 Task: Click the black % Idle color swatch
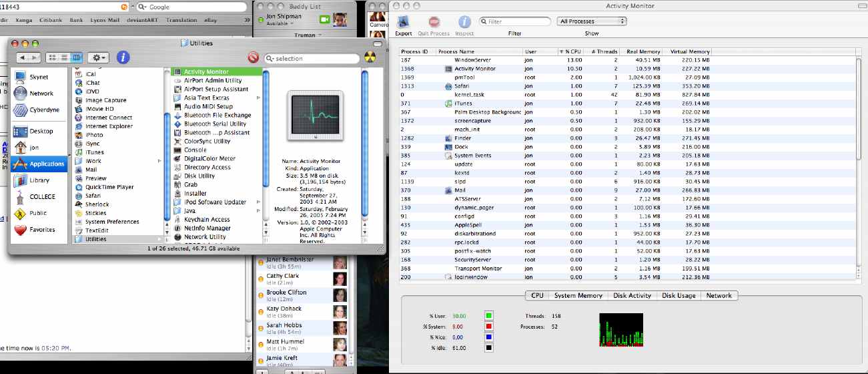click(x=489, y=347)
